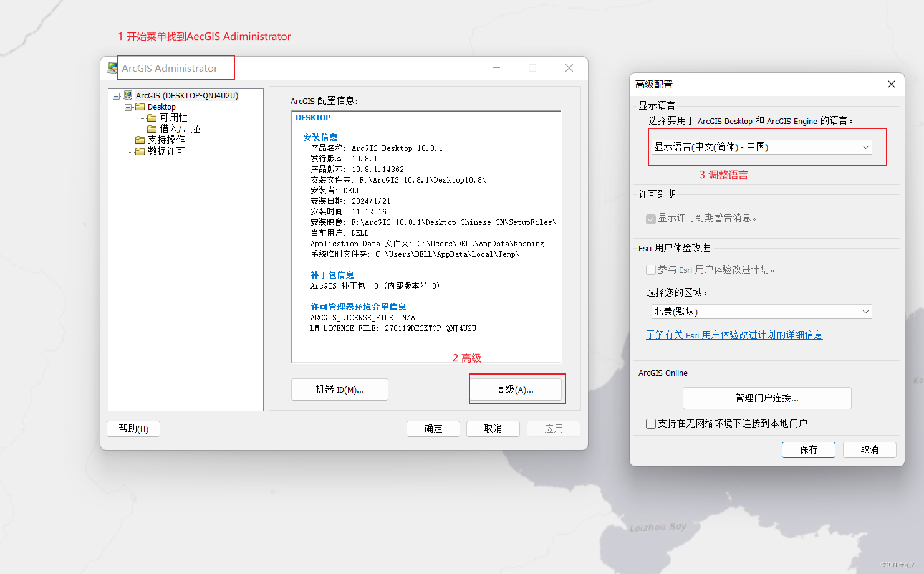Click 保存 in 高级配置 dialog
Viewport: 924px width, 574px height.
809,450
